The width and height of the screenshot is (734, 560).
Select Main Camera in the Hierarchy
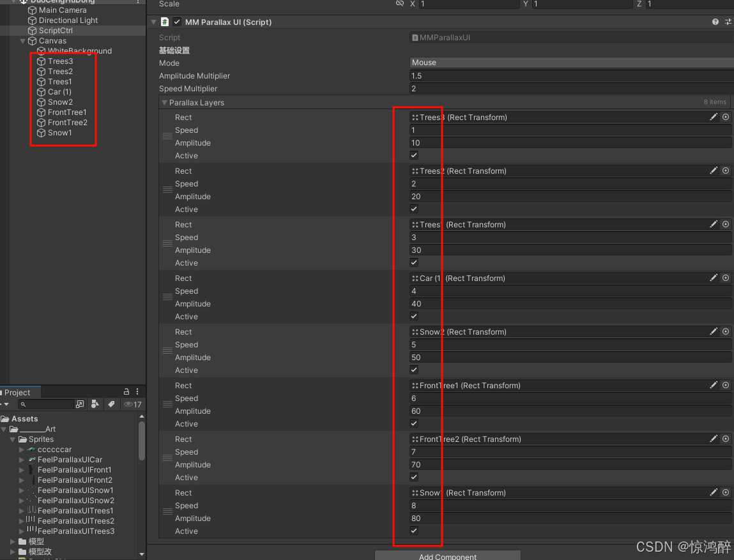63,10
